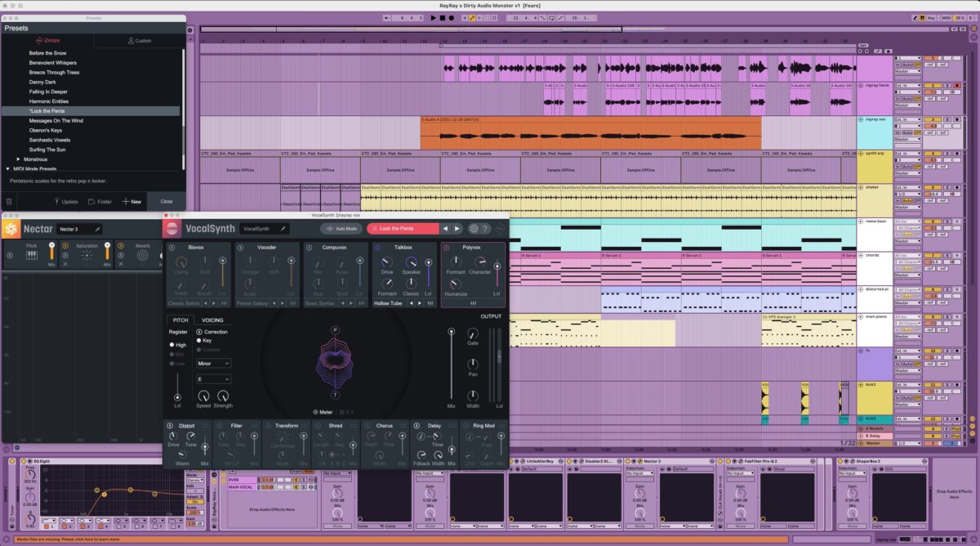
Task: Click the pencil icon beside Nectar 3 name
Action: (96, 229)
